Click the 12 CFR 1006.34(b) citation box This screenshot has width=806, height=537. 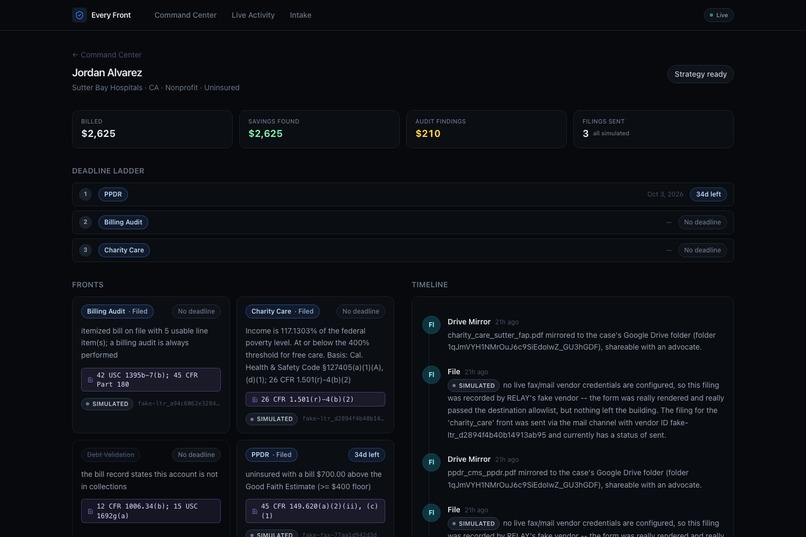(151, 511)
